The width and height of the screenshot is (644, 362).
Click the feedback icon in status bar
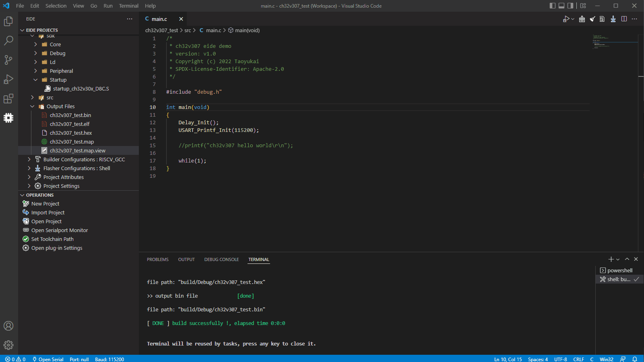623,359
